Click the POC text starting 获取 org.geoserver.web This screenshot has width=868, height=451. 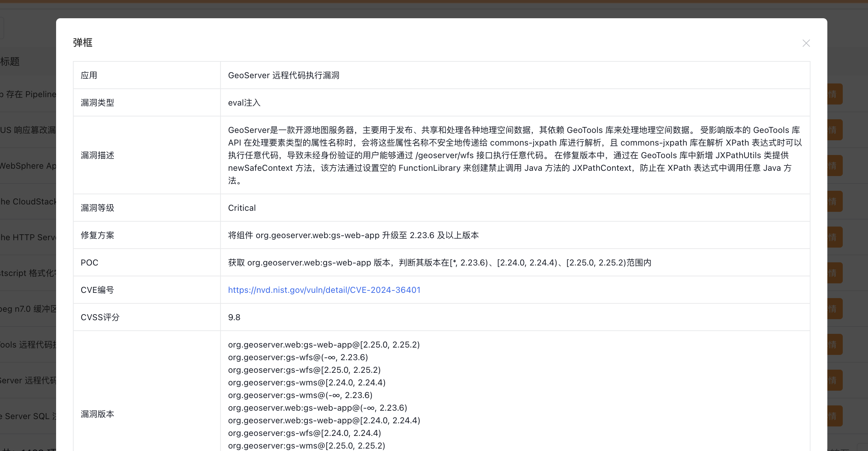tap(440, 263)
